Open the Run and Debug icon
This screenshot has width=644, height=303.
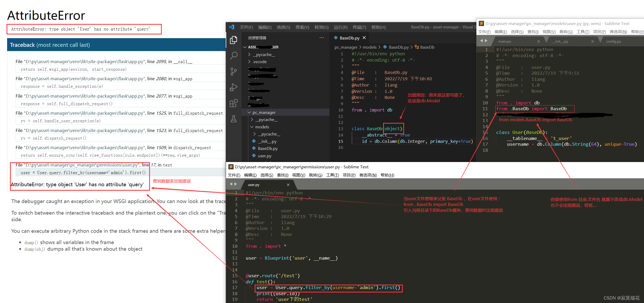[233, 87]
